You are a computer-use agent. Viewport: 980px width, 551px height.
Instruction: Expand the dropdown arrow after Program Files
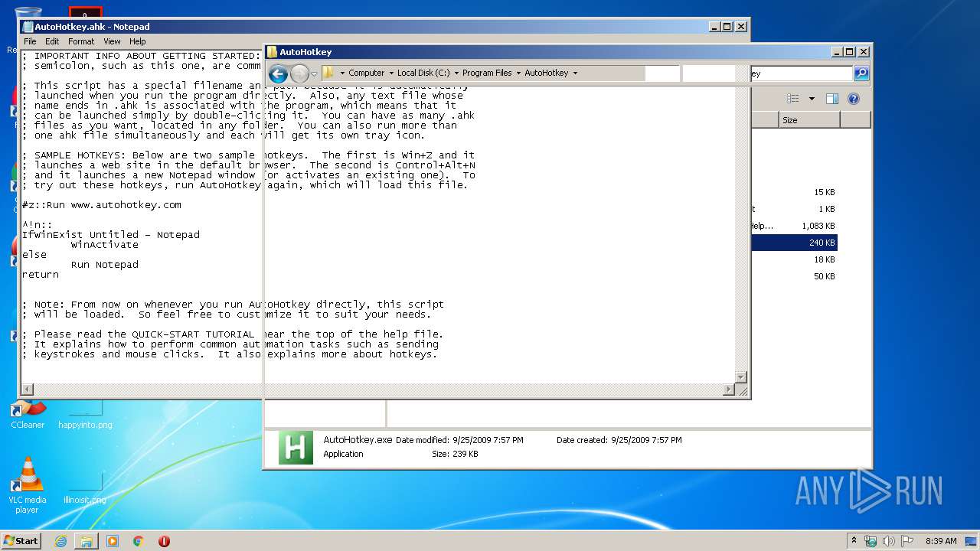[x=518, y=73]
